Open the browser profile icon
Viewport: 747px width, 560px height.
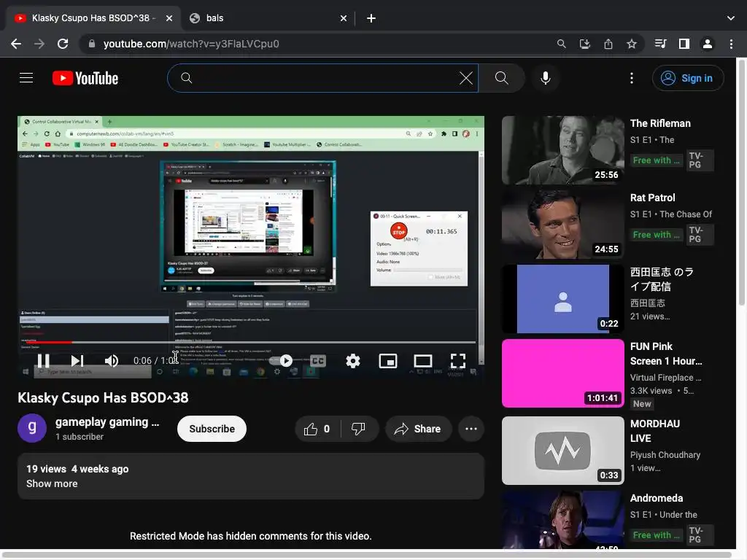(x=708, y=44)
